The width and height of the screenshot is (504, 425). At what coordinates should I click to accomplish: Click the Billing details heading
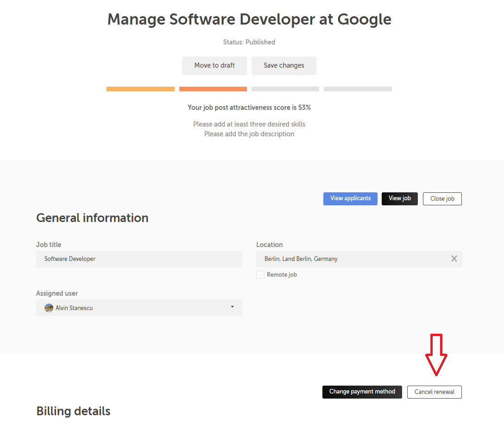pyautogui.click(x=73, y=411)
